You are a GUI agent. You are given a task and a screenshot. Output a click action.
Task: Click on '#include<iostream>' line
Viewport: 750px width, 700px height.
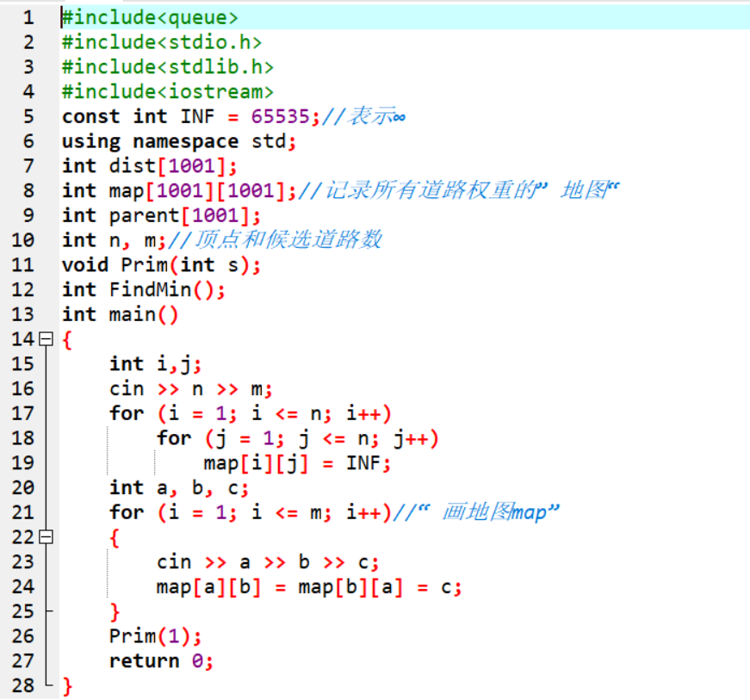click(x=168, y=92)
